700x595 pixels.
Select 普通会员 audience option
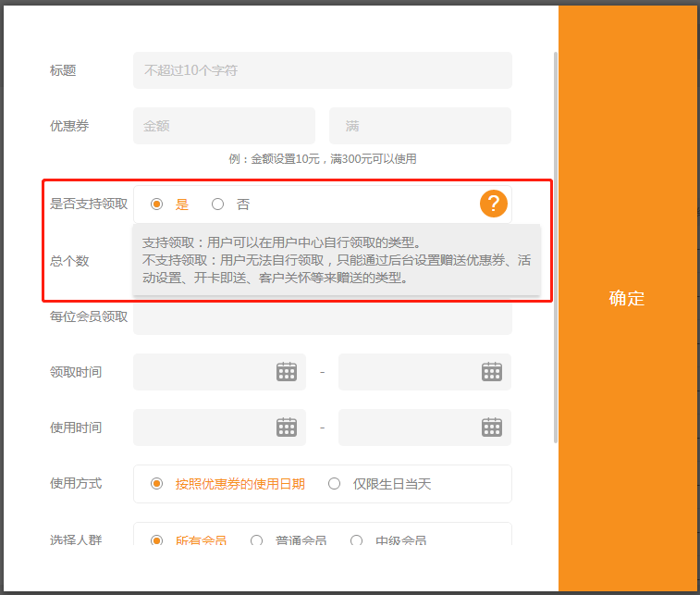click(x=257, y=540)
